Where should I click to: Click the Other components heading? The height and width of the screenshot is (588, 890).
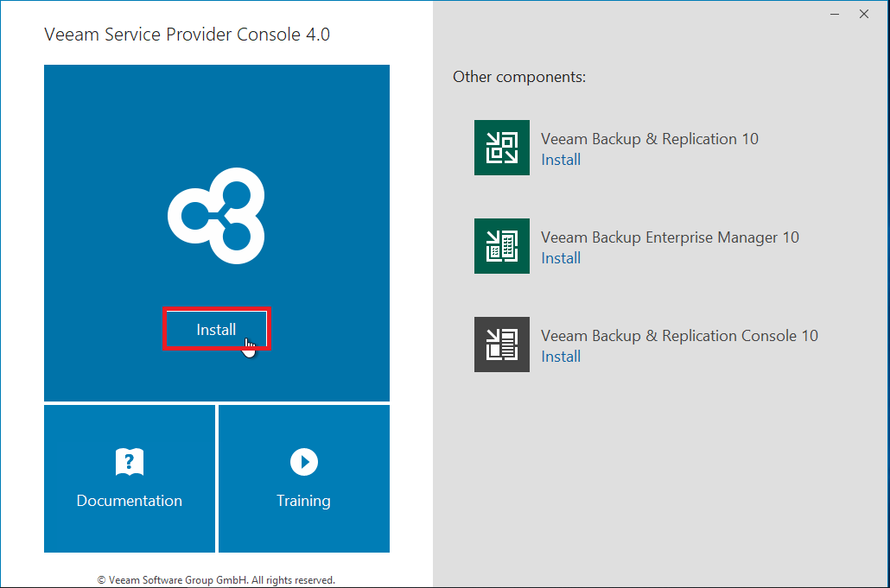pyautogui.click(x=519, y=77)
